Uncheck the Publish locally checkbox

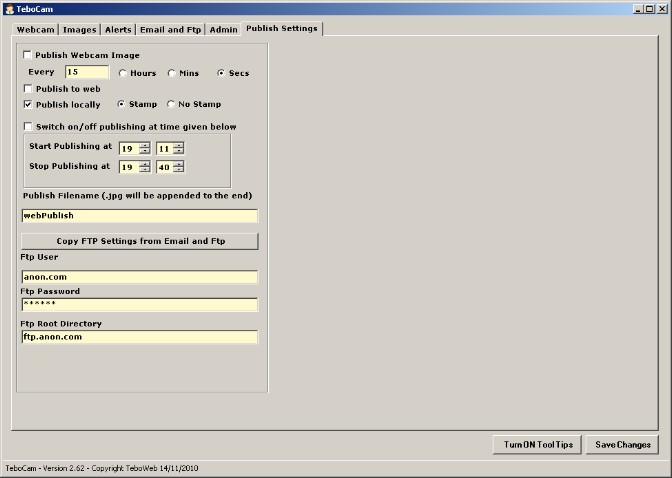[x=28, y=104]
